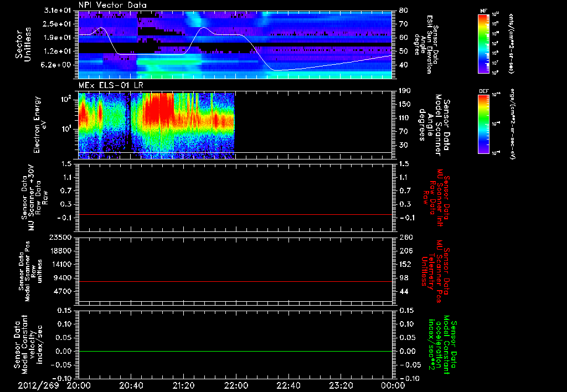Click the 'NF' color bar label
Viewport: 567px width, 392px height.
483,11
